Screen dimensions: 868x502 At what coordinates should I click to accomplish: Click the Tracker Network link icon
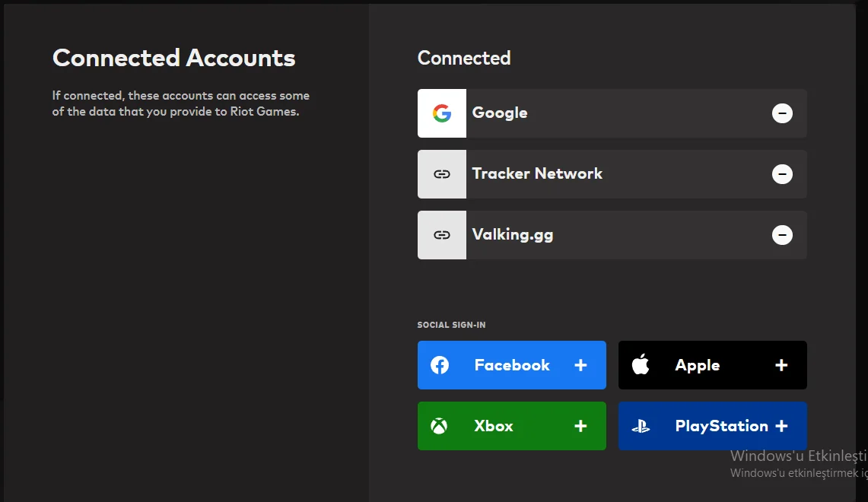coord(442,174)
